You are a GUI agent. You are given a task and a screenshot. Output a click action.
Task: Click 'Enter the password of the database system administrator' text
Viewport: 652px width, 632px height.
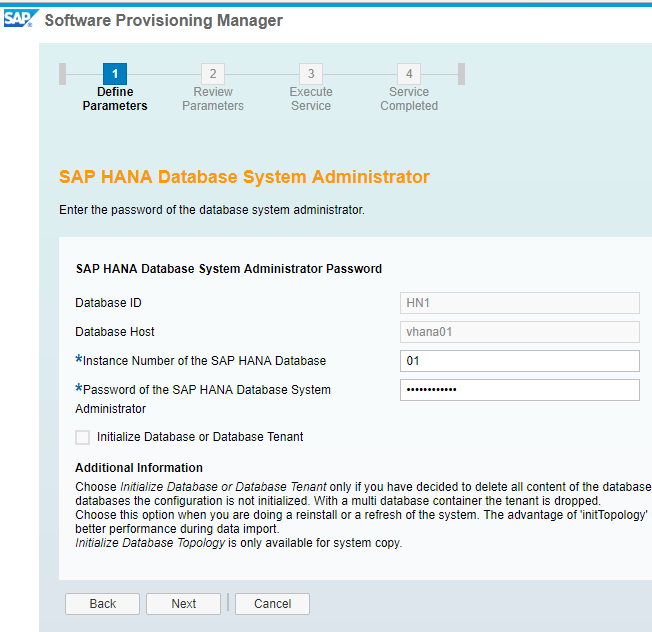pyautogui.click(x=212, y=210)
